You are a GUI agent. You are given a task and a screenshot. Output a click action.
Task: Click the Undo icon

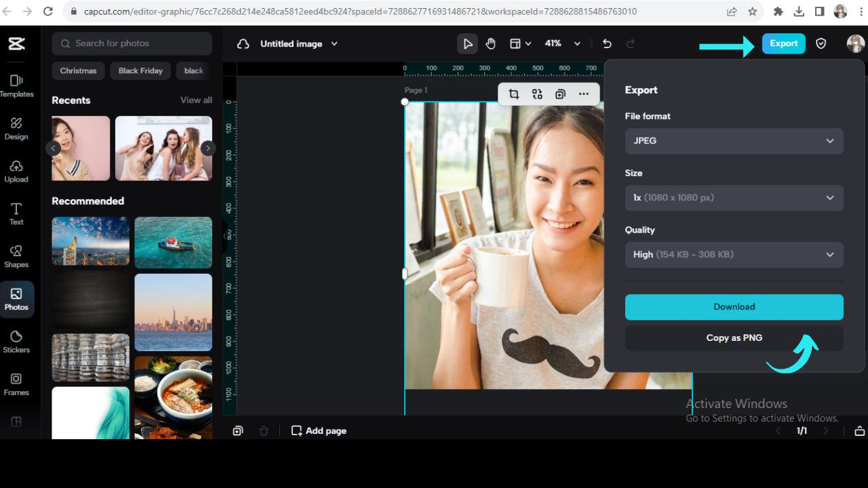(607, 43)
